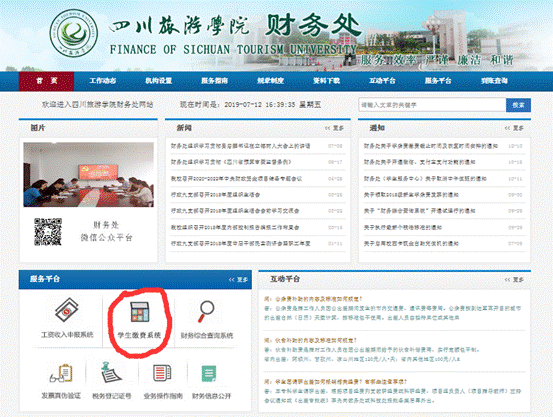Open the 财务信息公开 green note icon
The height and width of the screenshot is (417, 553).
(x=209, y=374)
